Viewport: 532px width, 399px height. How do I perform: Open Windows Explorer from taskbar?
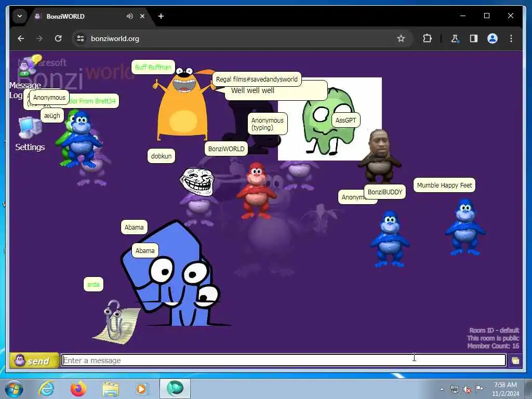[x=111, y=389]
